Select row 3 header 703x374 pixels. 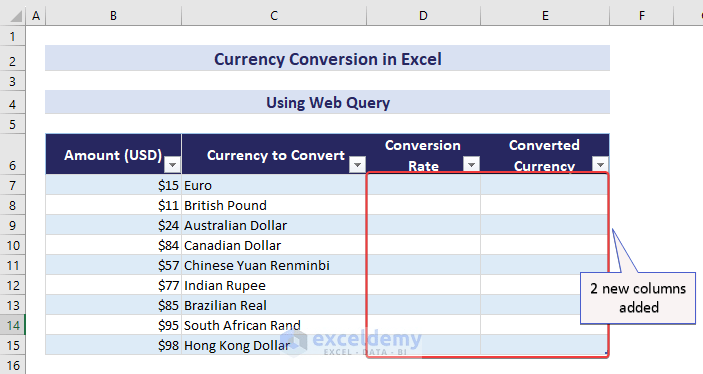[13, 82]
